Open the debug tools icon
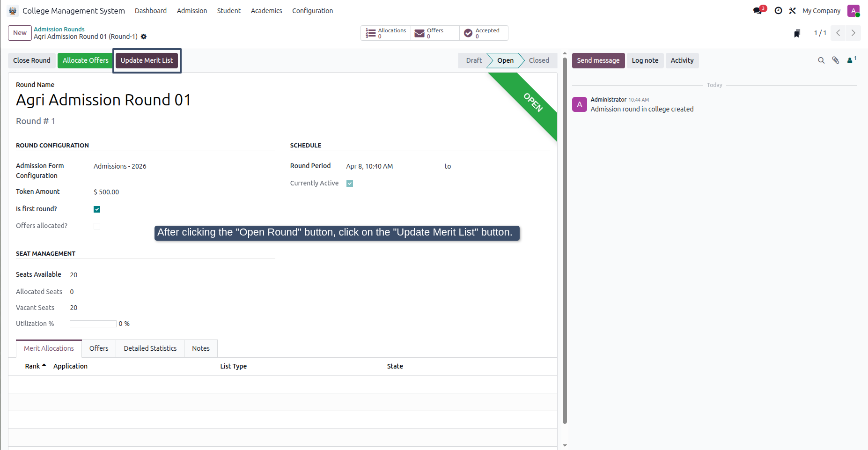The image size is (868, 450). 792,11
